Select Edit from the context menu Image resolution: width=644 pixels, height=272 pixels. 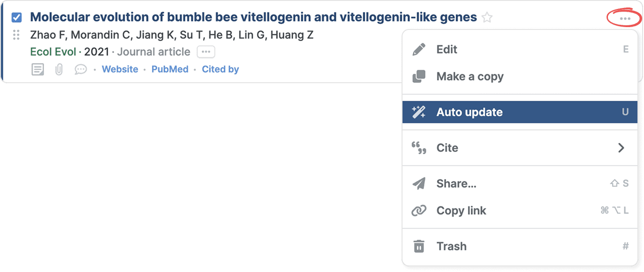tap(446, 50)
